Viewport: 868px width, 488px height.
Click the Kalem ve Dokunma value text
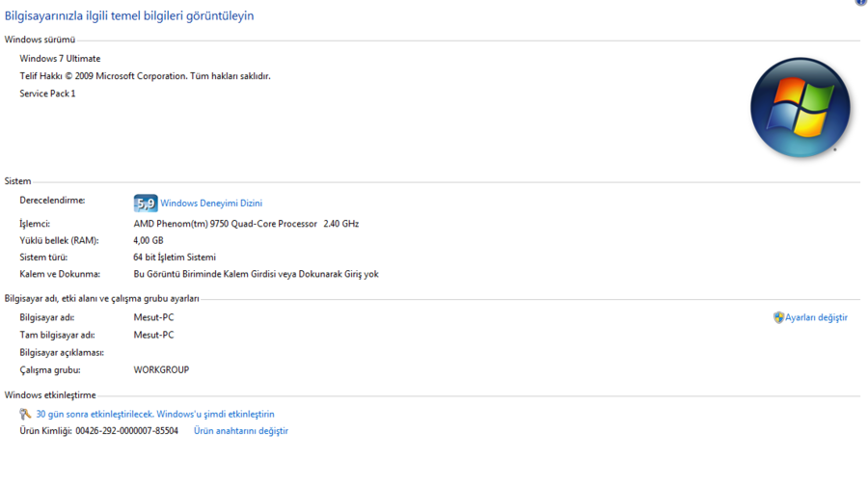[256, 274]
